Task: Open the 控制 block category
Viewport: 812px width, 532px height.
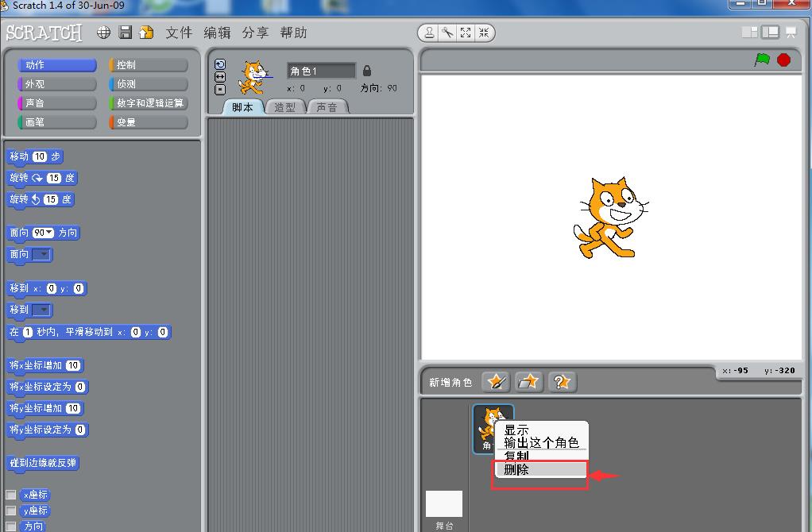Action: click(x=149, y=65)
